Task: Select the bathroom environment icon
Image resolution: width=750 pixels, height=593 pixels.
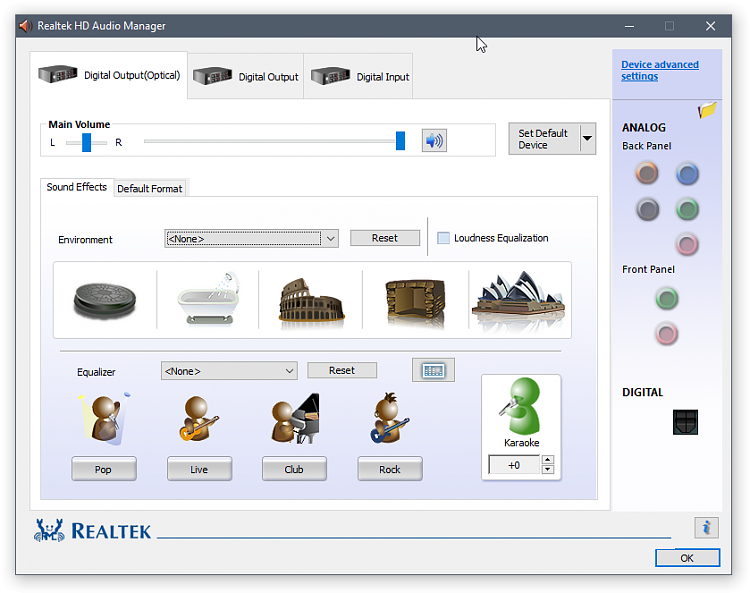Action: click(x=208, y=298)
